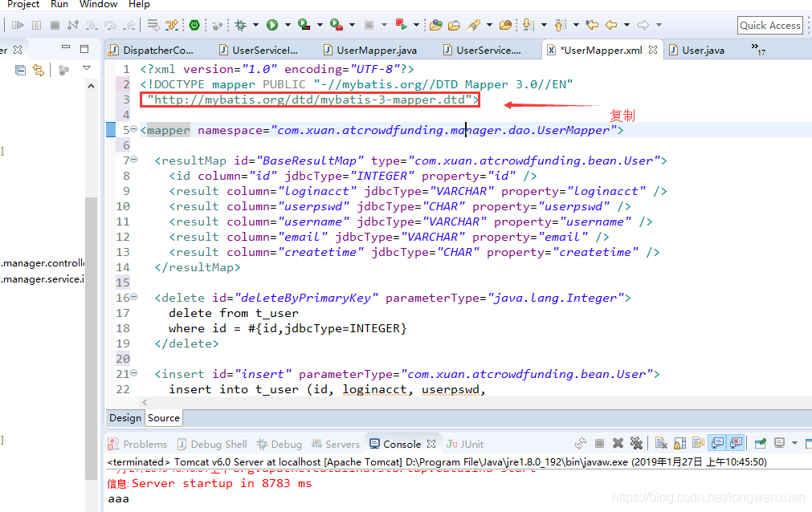The image size is (812, 512).
Task: Open the Coverage dropdown arrow
Action: (x=320, y=25)
